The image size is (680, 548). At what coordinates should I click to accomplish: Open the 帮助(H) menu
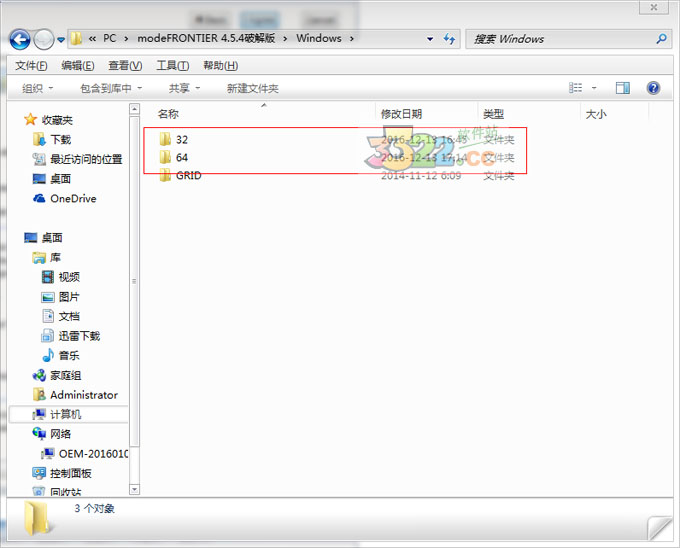click(x=221, y=65)
